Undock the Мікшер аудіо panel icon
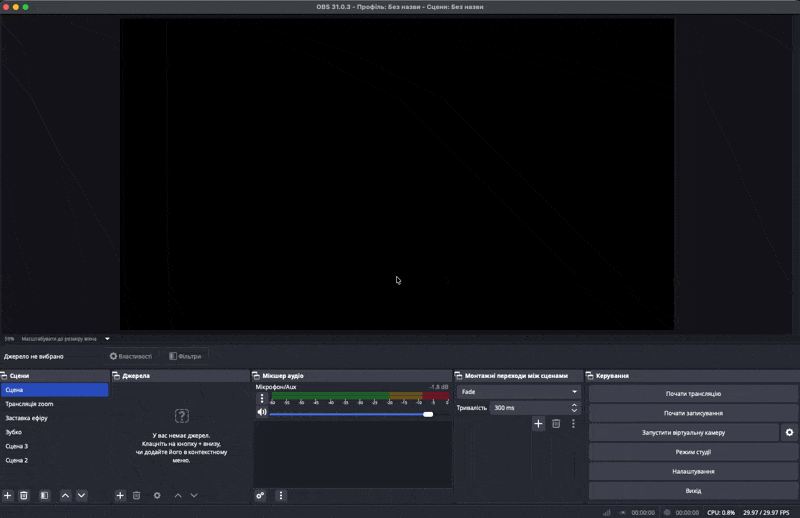800x518 pixels. (x=256, y=376)
